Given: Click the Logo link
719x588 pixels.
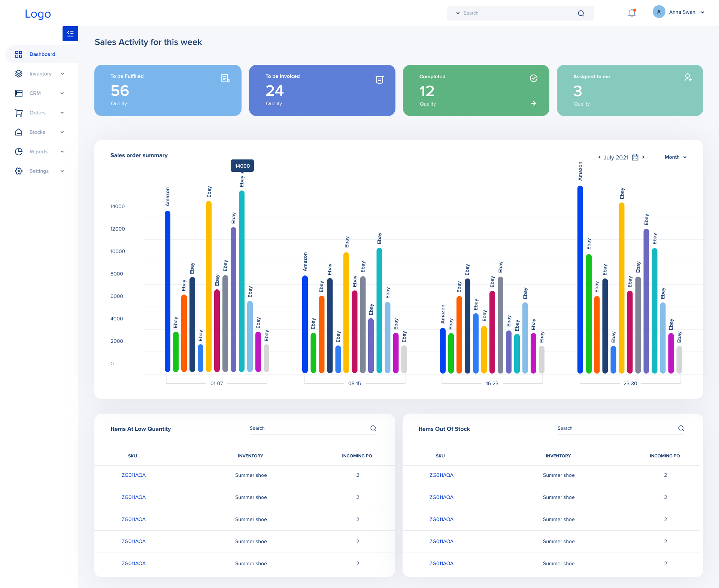Looking at the screenshot, I should (38, 14).
